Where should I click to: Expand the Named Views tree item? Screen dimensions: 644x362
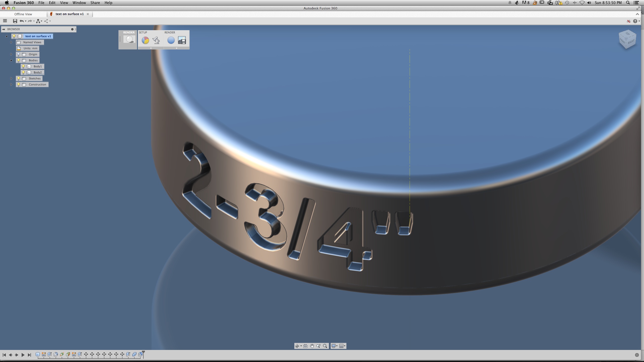11,42
